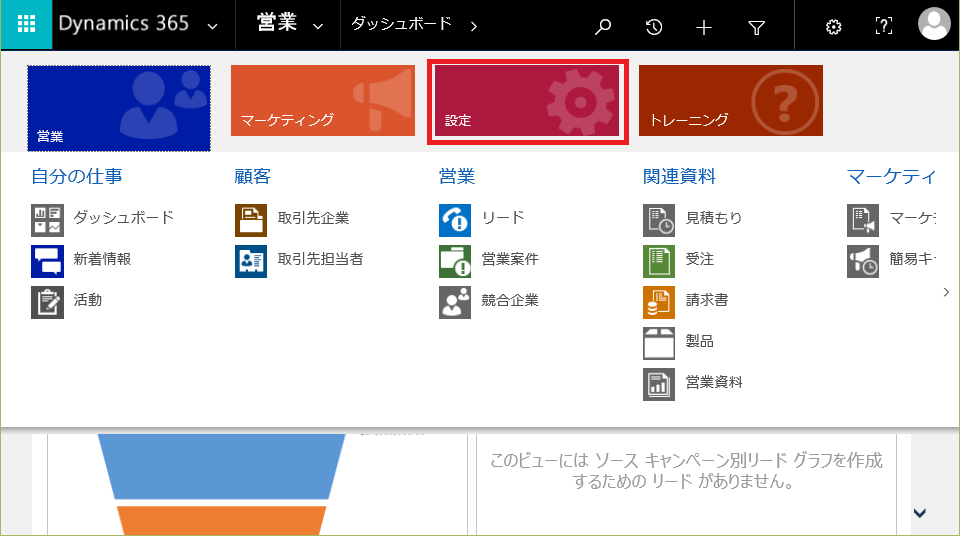This screenshot has height=536, width=960.
Task: Click the 簡易キャンペーン megaphone clock icon
Action: click(863, 262)
